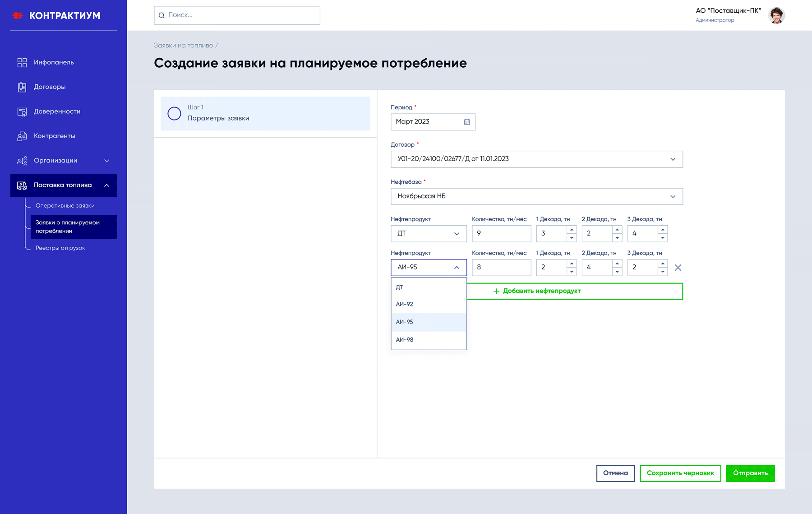Go to Контрагенты in sidebar

(55, 136)
